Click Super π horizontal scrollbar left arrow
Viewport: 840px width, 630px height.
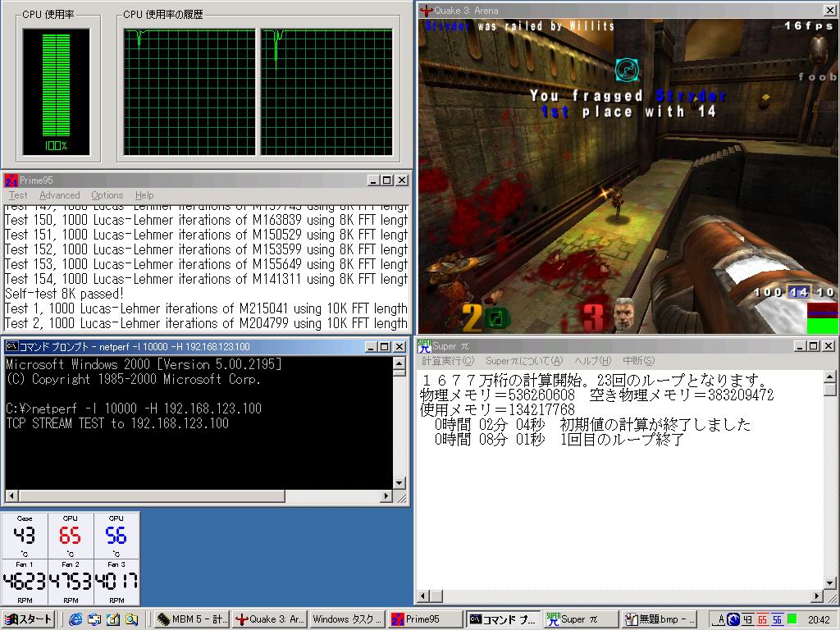423,596
